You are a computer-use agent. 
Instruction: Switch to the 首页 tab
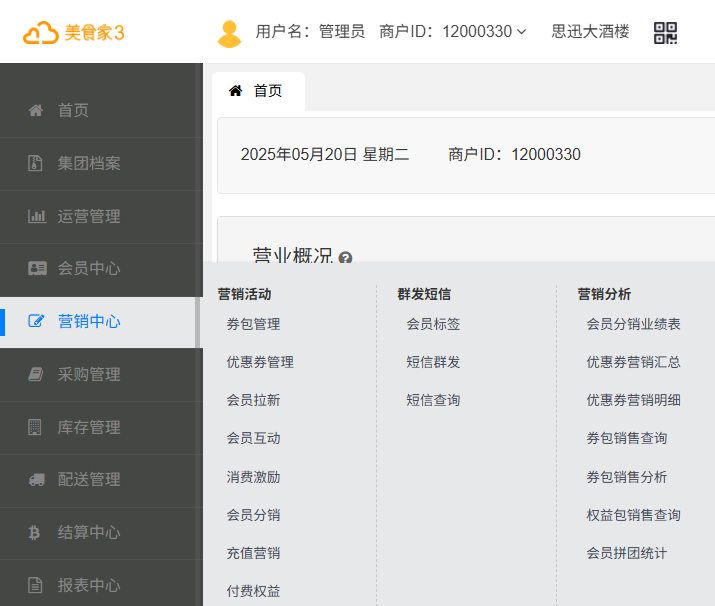tap(257, 91)
